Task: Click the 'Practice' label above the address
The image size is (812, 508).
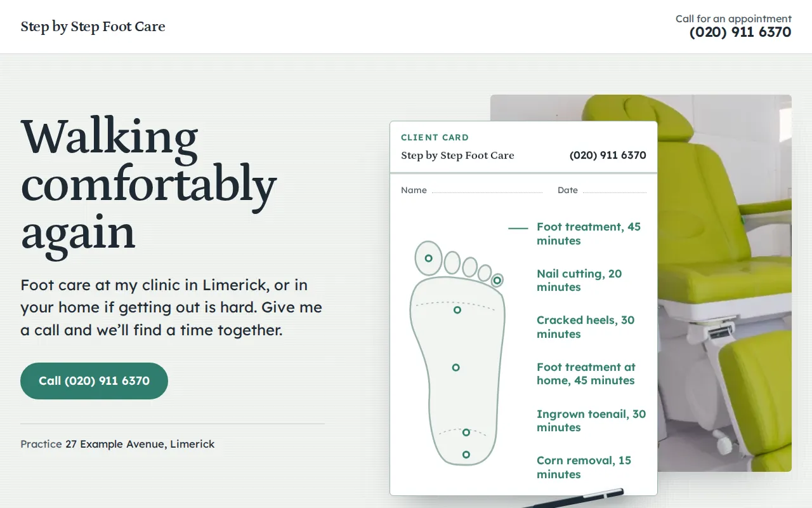Action: [41, 444]
